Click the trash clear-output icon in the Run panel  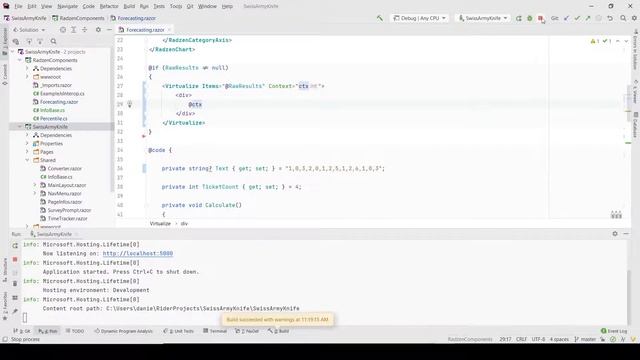[15, 283]
